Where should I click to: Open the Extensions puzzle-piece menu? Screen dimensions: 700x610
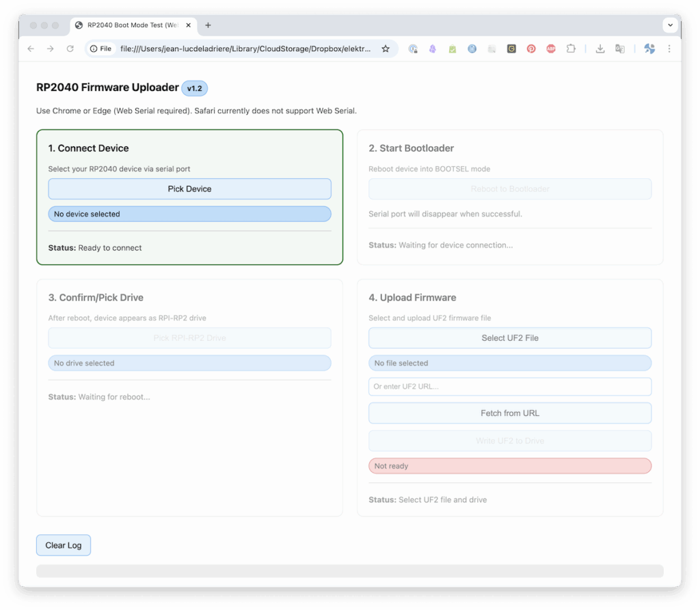[x=571, y=49]
